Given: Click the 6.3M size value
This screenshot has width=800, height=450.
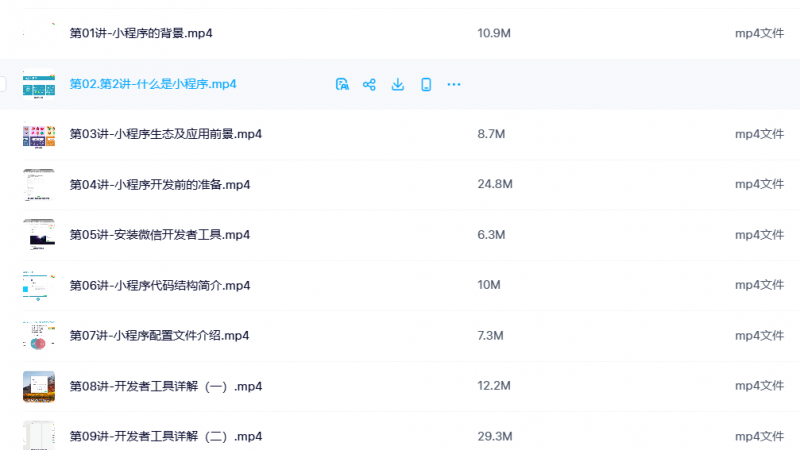Looking at the screenshot, I should click(491, 235).
